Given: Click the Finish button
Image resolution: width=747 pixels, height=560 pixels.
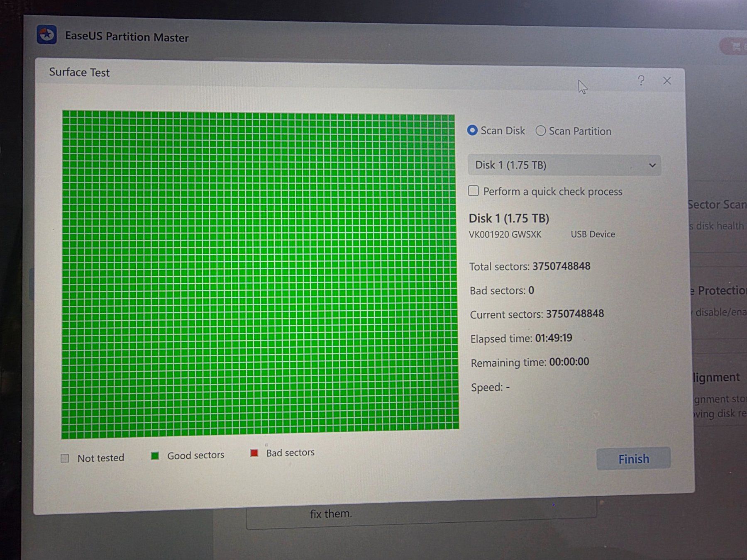Looking at the screenshot, I should coord(634,459).
